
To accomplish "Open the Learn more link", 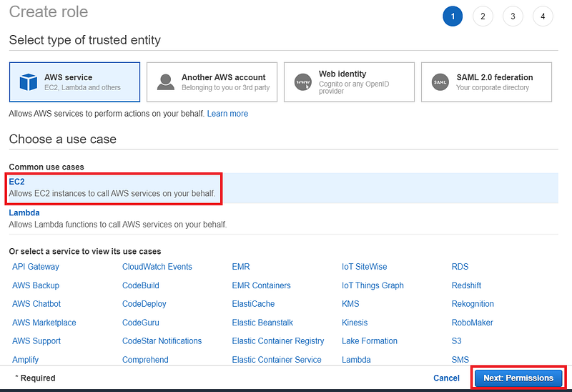I will coord(227,114).
